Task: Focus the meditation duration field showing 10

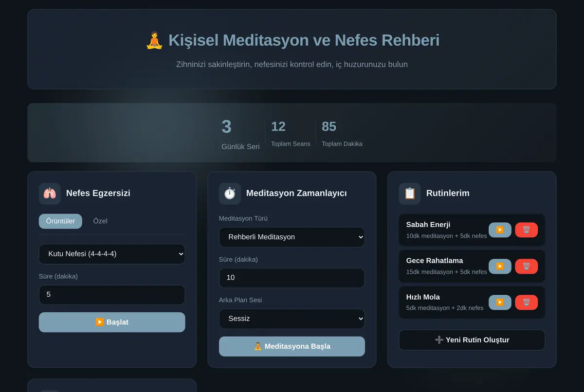Action: [x=292, y=278]
